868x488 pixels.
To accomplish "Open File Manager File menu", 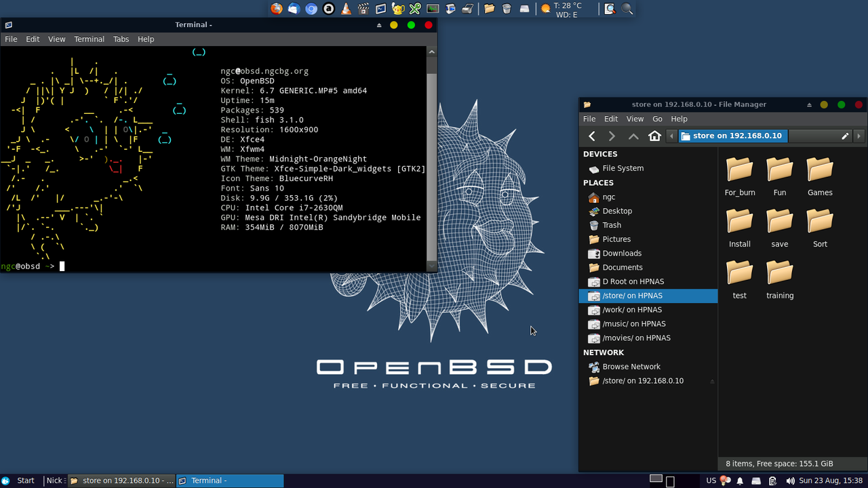I will pos(589,119).
